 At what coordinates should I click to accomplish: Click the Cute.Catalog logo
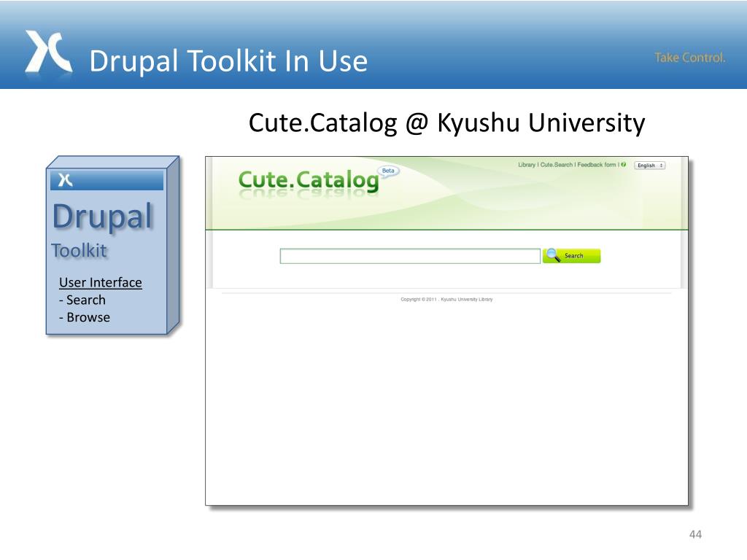(309, 181)
